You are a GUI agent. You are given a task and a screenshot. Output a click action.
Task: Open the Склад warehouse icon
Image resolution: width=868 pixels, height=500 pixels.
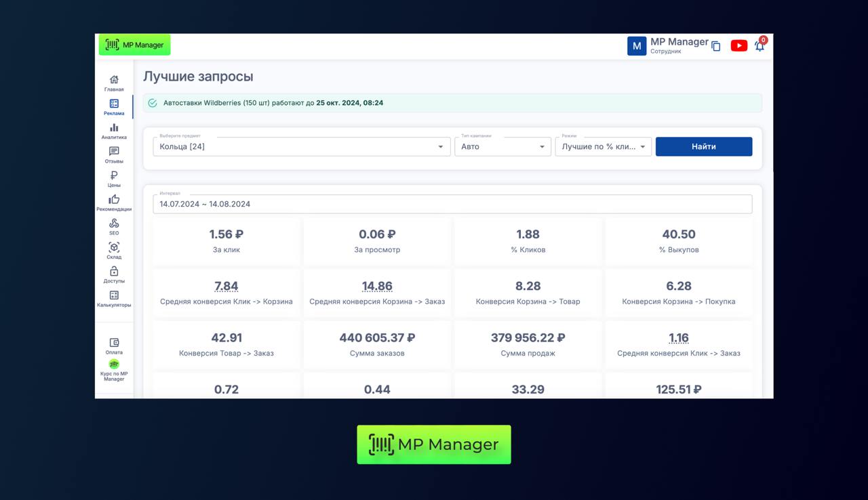114,248
